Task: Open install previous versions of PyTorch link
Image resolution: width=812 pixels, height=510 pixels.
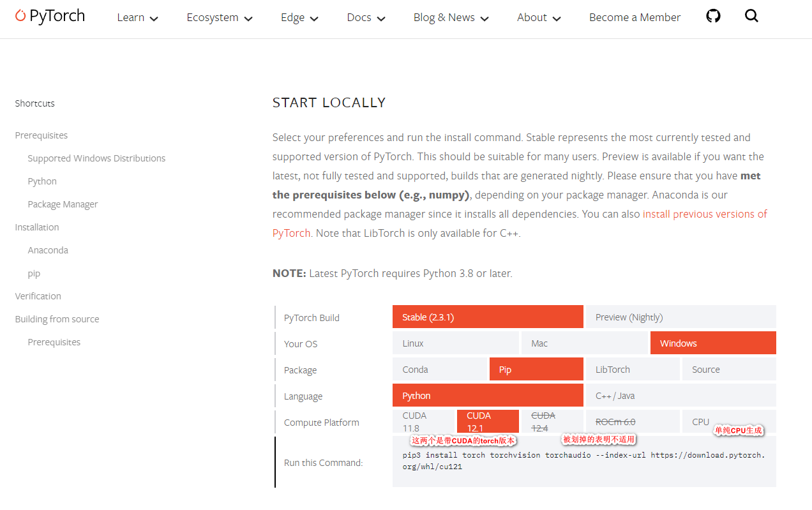Action: (705, 214)
